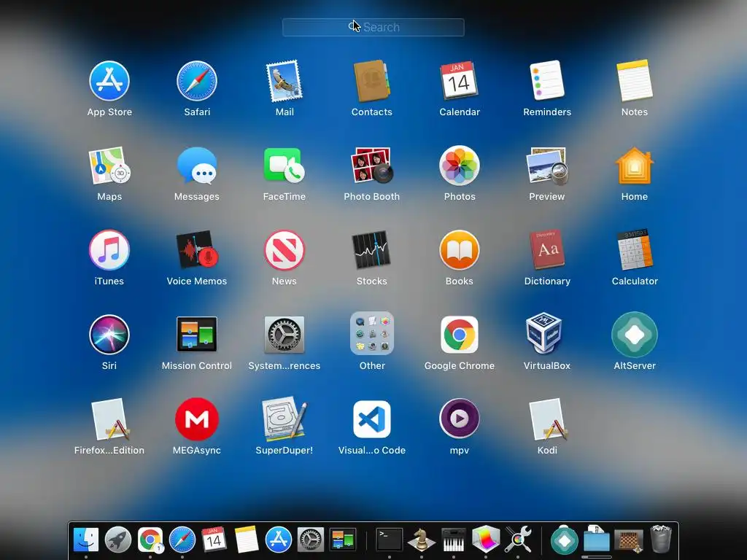Click the Launchpad Search field

[373, 27]
